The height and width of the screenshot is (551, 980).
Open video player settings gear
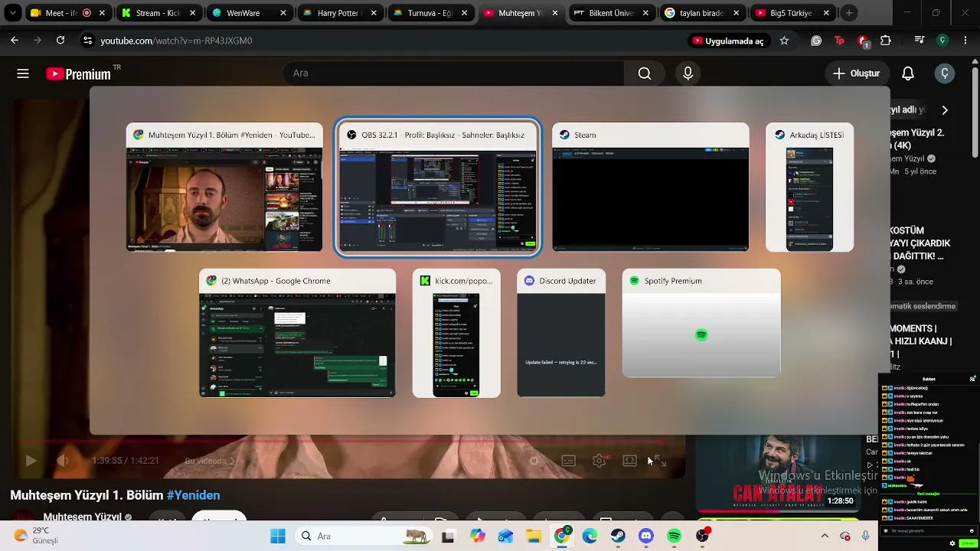[599, 461]
